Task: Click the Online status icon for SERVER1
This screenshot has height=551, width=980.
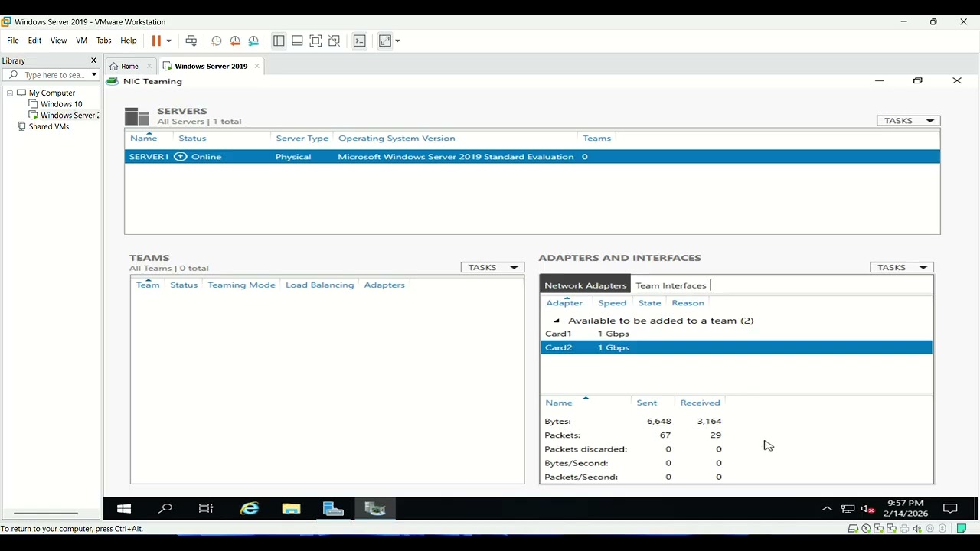Action: [x=181, y=157]
